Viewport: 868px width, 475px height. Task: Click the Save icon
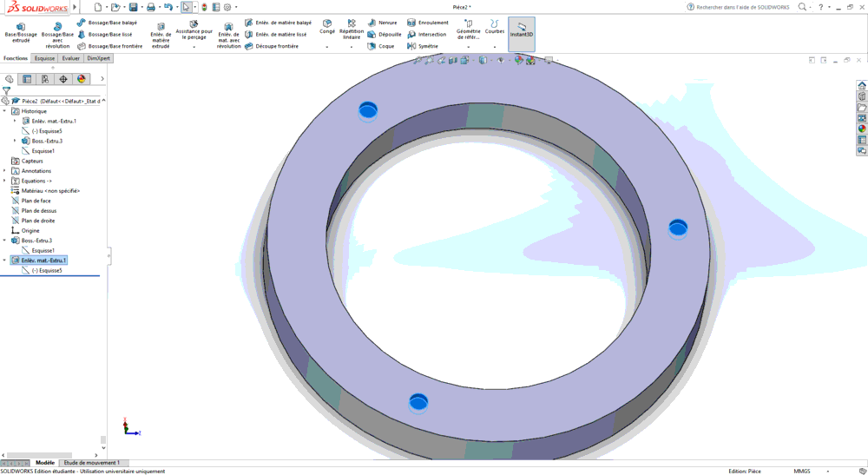tap(134, 7)
